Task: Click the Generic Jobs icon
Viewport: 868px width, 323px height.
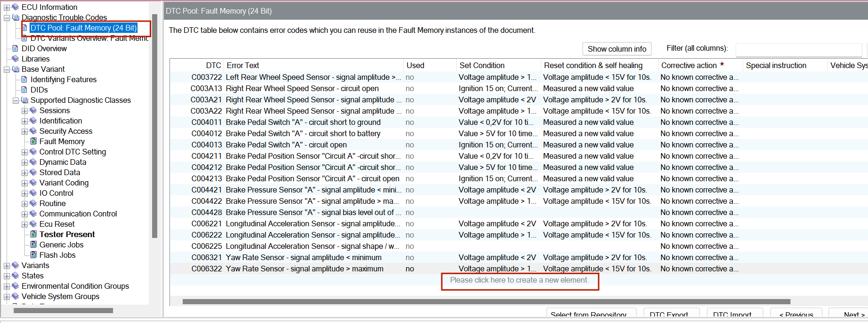Action: (x=33, y=245)
